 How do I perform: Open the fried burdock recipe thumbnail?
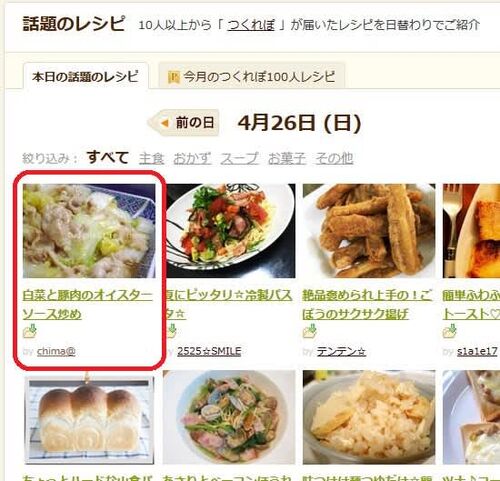point(369,231)
